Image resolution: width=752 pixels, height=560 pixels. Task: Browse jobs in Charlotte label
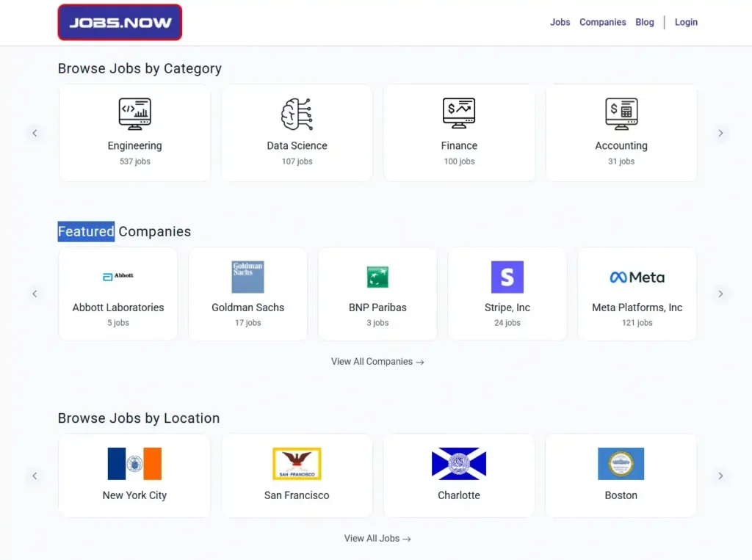[459, 495]
